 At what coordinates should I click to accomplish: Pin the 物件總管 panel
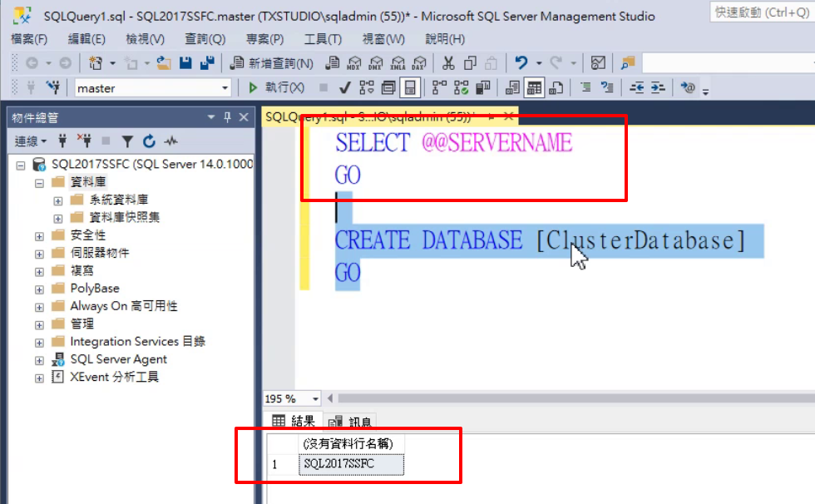227,117
